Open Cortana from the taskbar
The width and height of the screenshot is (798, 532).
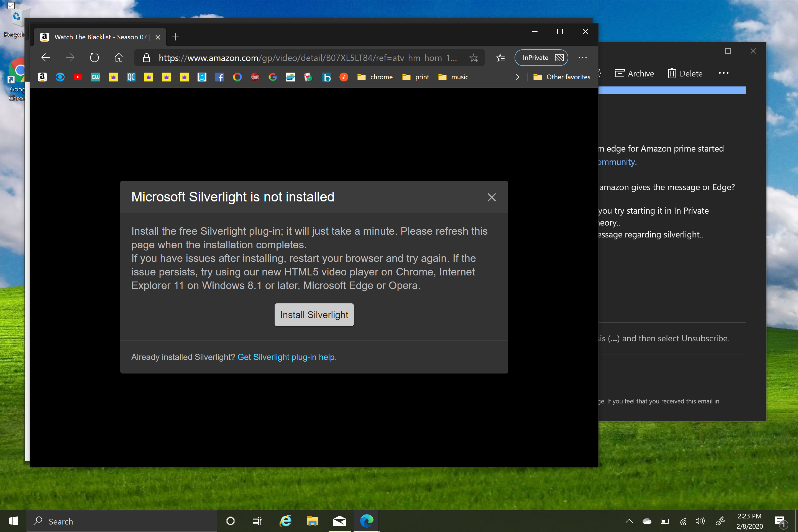point(230,521)
